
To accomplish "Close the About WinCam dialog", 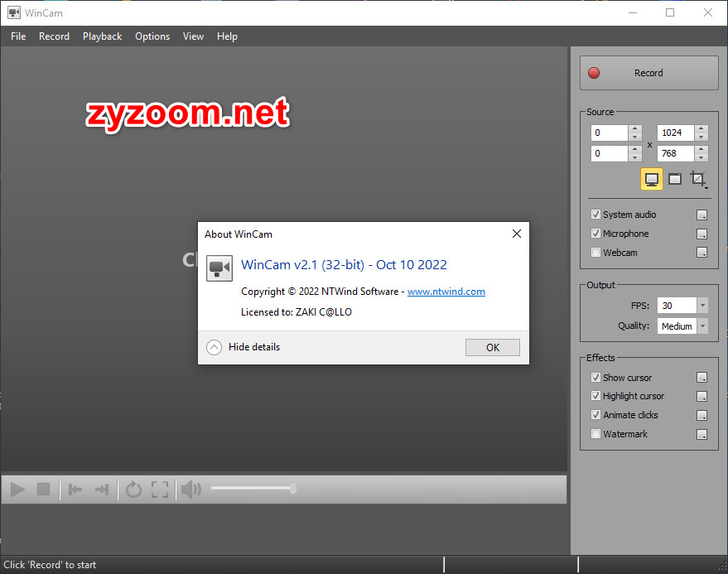I will pyautogui.click(x=516, y=234).
